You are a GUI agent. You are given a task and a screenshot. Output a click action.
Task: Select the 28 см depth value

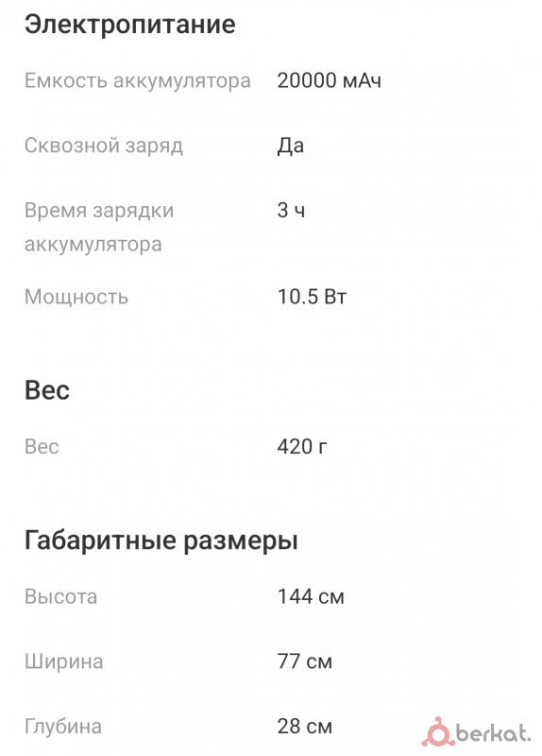pyautogui.click(x=305, y=726)
